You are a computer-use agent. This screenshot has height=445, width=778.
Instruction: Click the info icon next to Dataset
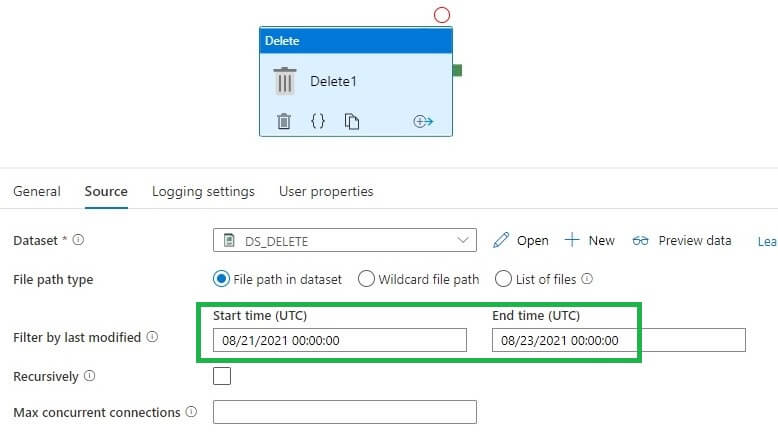79,240
